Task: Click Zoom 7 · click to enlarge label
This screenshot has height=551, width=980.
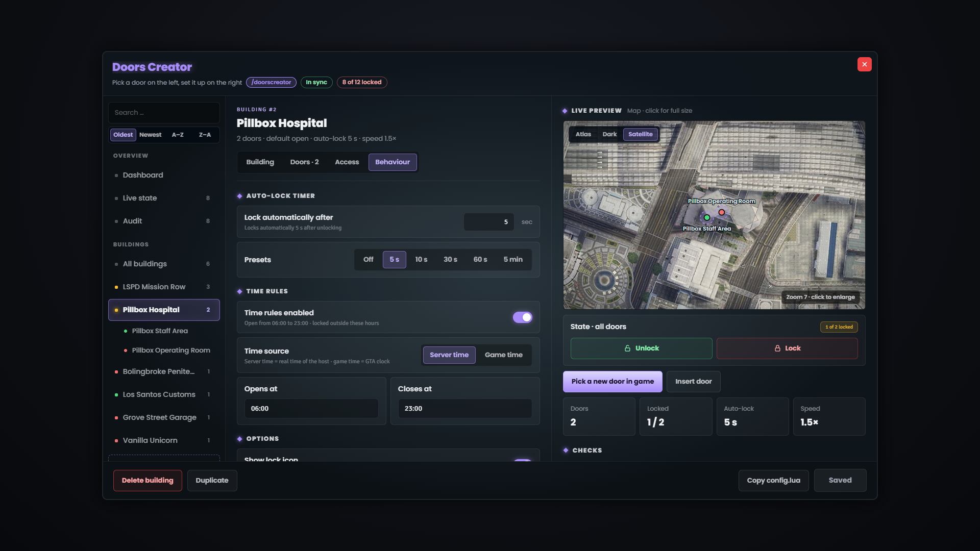Action: click(x=820, y=297)
